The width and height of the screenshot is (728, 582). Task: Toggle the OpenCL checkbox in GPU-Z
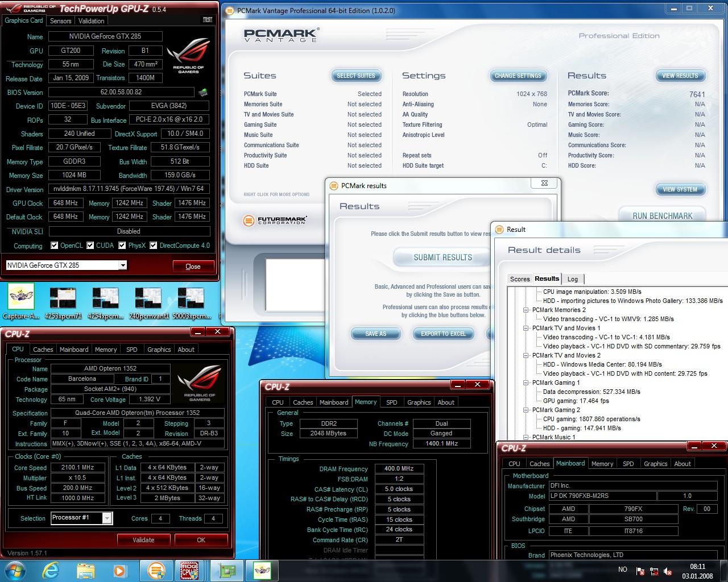click(54, 246)
